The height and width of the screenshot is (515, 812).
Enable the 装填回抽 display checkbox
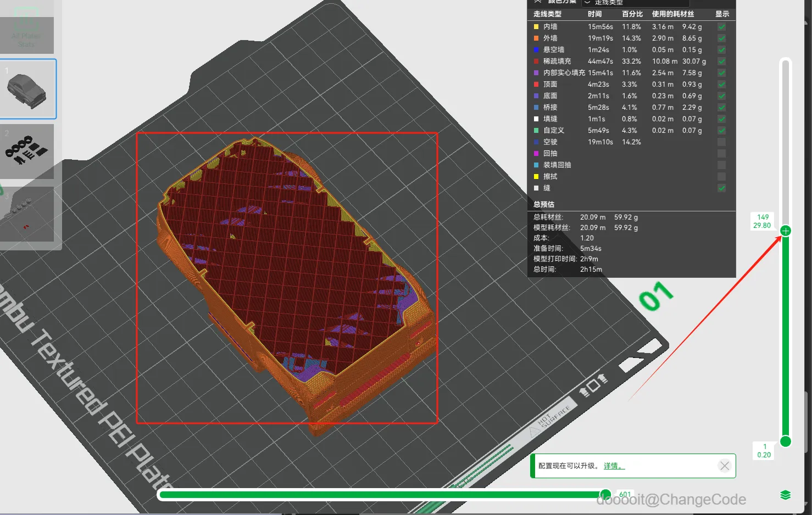[x=721, y=165]
